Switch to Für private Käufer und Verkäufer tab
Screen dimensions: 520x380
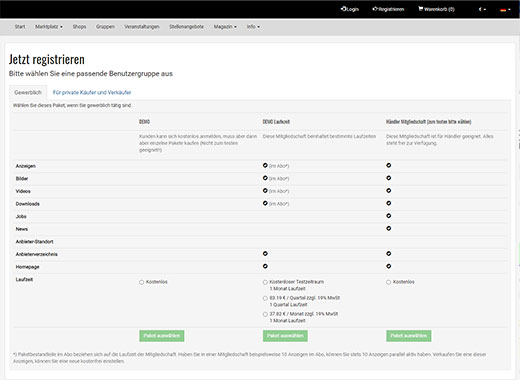pos(92,92)
